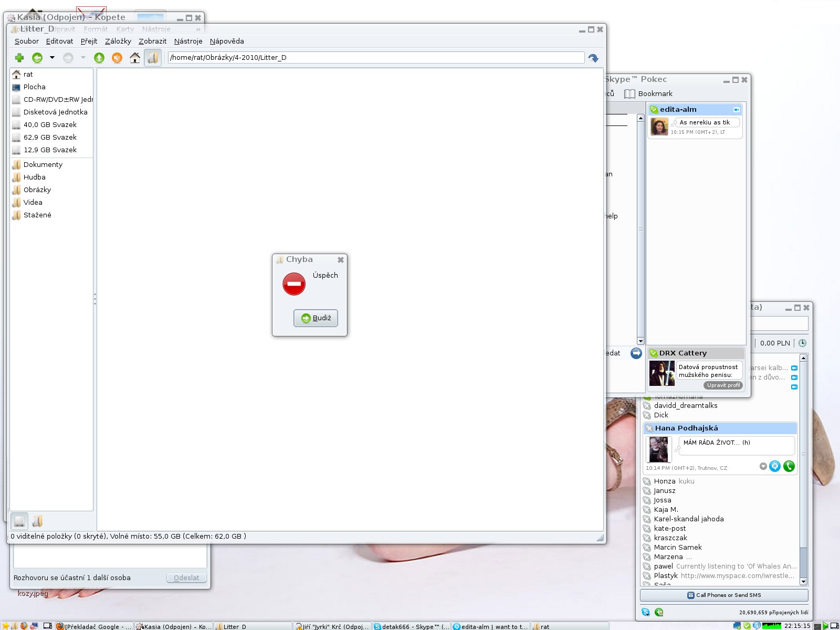The width and height of the screenshot is (840, 630).
Task: Click the orange reload folder icon
Action: (x=117, y=58)
